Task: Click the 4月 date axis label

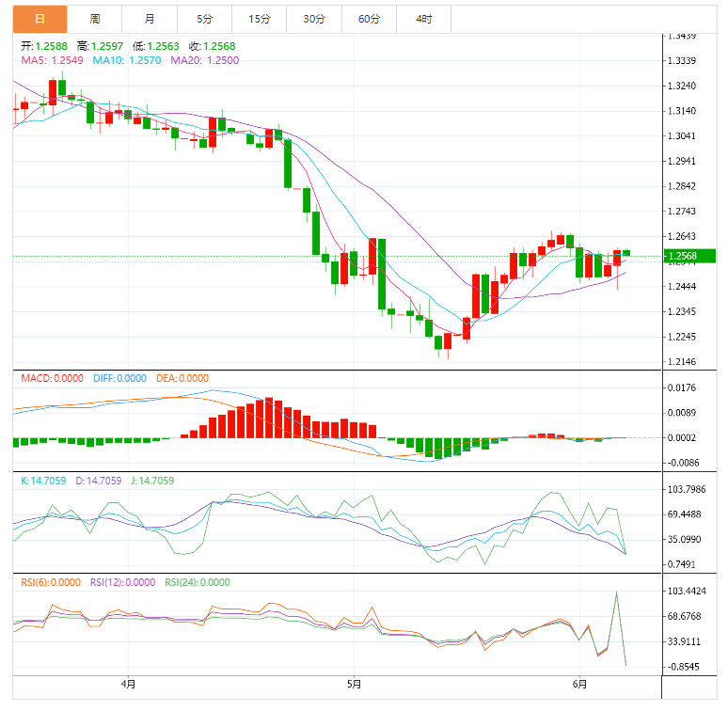Action: click(128, 684)
